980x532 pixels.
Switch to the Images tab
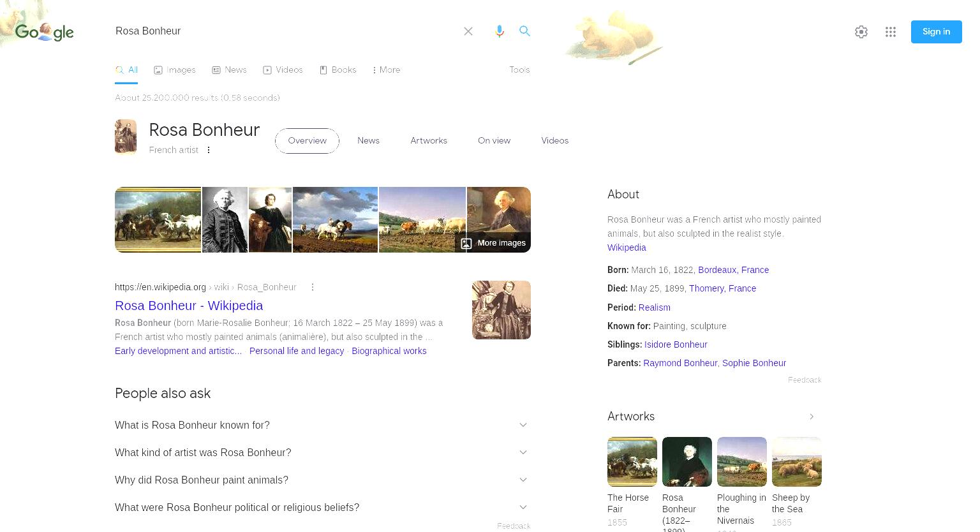point(175,70)
